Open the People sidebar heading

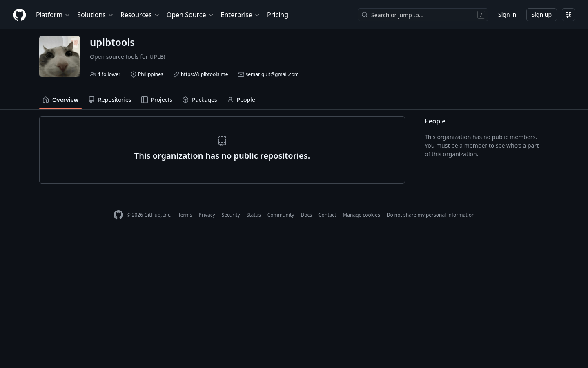coord(435,121)
